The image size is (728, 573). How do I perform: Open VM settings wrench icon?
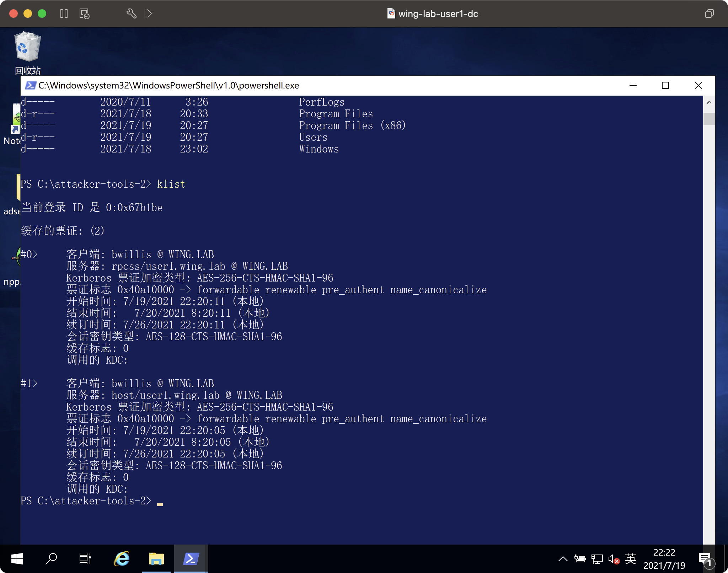[x=132, y=14]
